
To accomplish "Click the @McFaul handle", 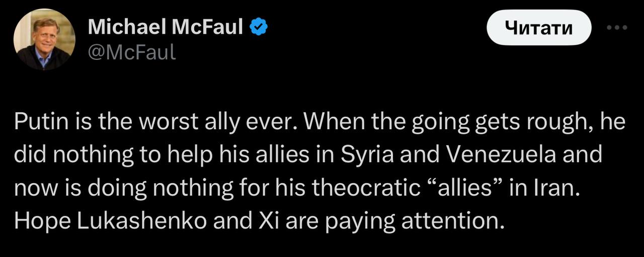I will pyautogui.click(x=132, y=51).
